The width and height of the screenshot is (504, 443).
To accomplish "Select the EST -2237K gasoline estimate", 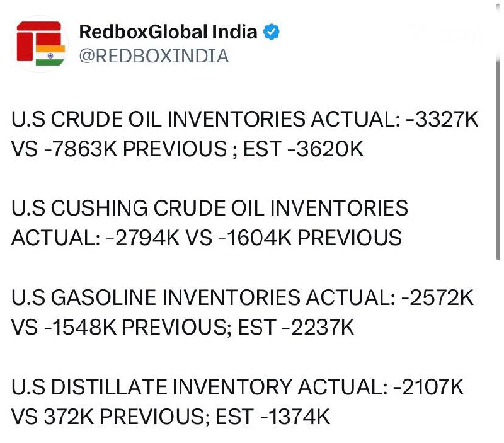I will 296,327.
